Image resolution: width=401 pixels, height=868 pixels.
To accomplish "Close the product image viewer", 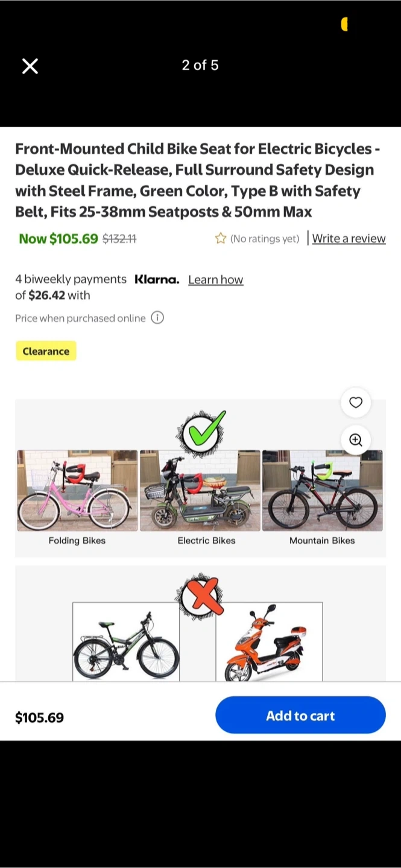I will (30, 66).
